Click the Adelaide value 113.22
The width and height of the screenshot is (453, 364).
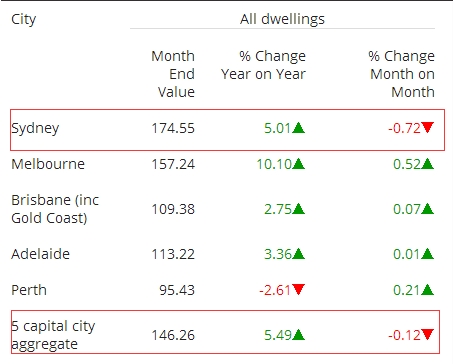173,254
